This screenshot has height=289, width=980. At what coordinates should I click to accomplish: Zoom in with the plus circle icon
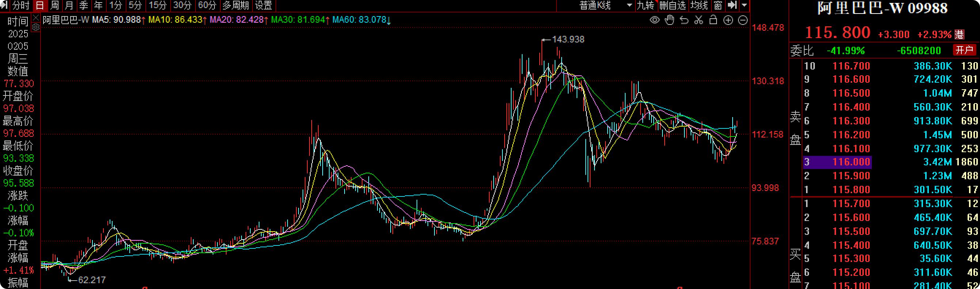click(x=728, y=20)
